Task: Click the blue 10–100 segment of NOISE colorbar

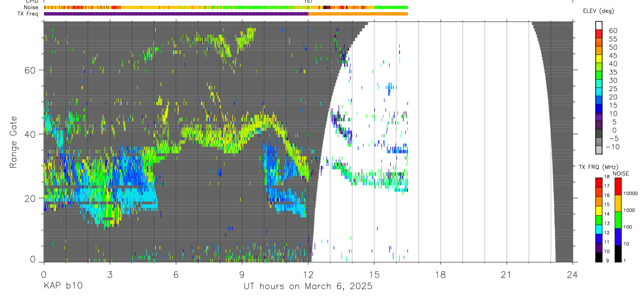Action: [618, 236]
